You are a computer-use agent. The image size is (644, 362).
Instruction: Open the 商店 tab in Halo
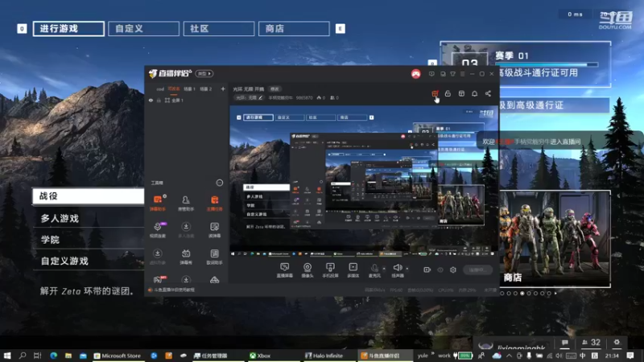(294, 29)
